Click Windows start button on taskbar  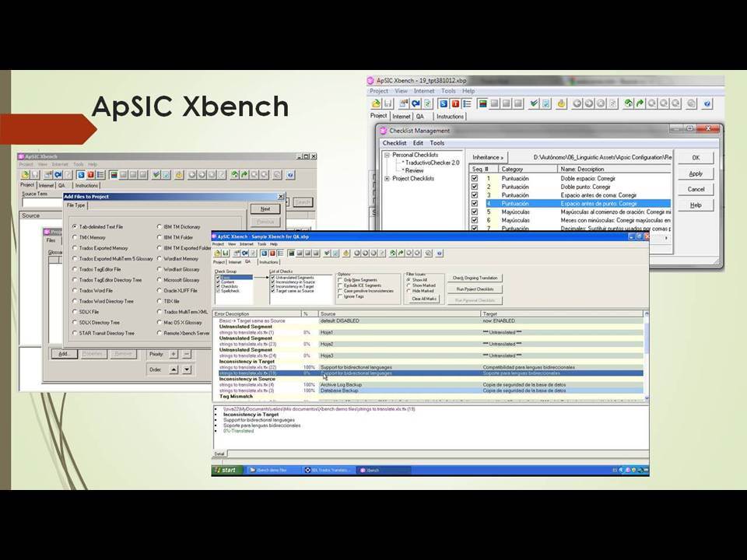tap(226, 470)
